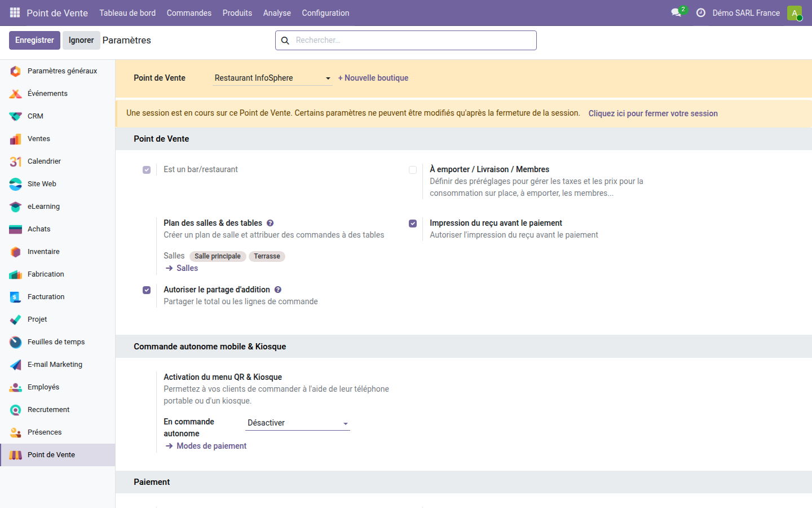The height and width of the screenshot is (508, 812).
Task: Uncheck Autoriser le partage d'addition
Action: click(x=147, y=290)
